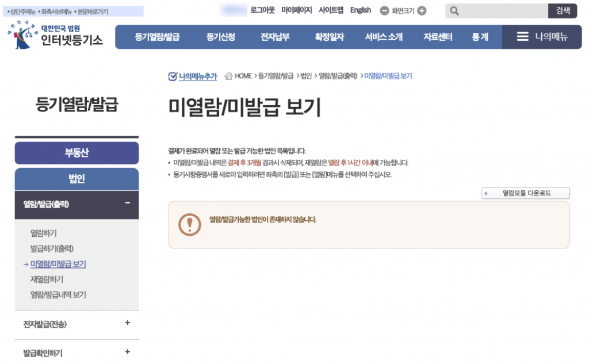The height and width of the screenshot is (364, 589).
Task: Click 법인 breadcrumb link
Action: tap(306, 76)
